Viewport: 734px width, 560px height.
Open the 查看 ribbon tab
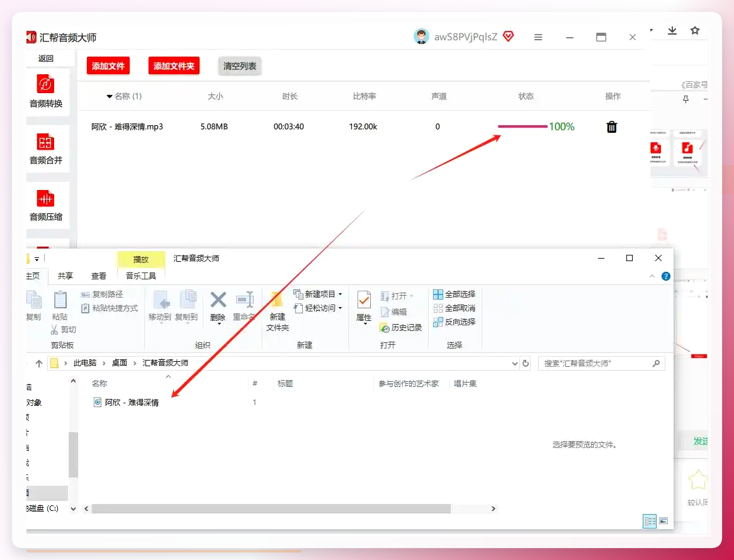[x=99, y=276]
